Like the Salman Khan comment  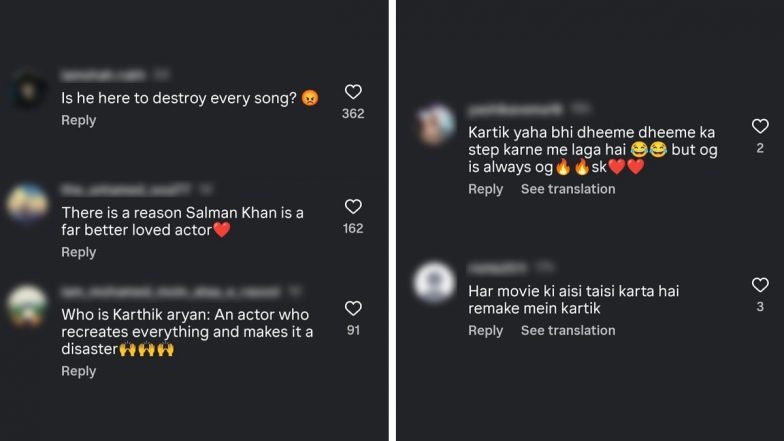pyautogui.click(x=353, y=207)
